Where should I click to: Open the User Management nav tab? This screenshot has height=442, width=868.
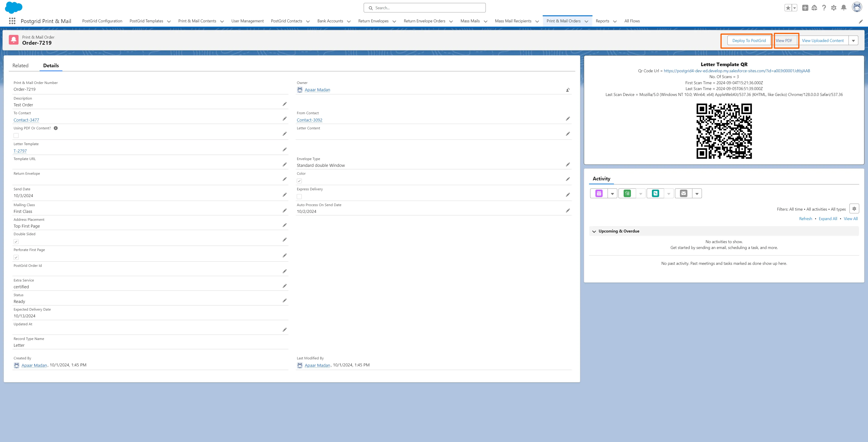pyautogui.click(x=247, y=21)
